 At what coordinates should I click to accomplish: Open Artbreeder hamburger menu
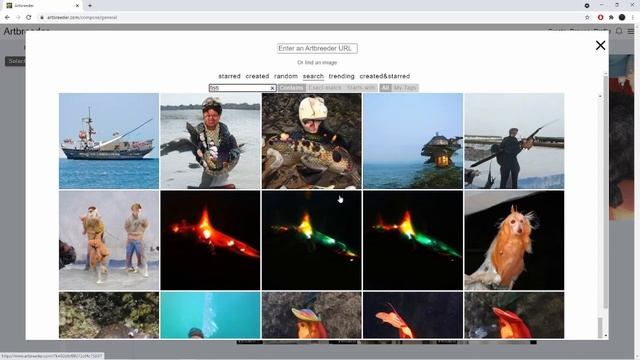pyautogui.click(x=631, y=31)
